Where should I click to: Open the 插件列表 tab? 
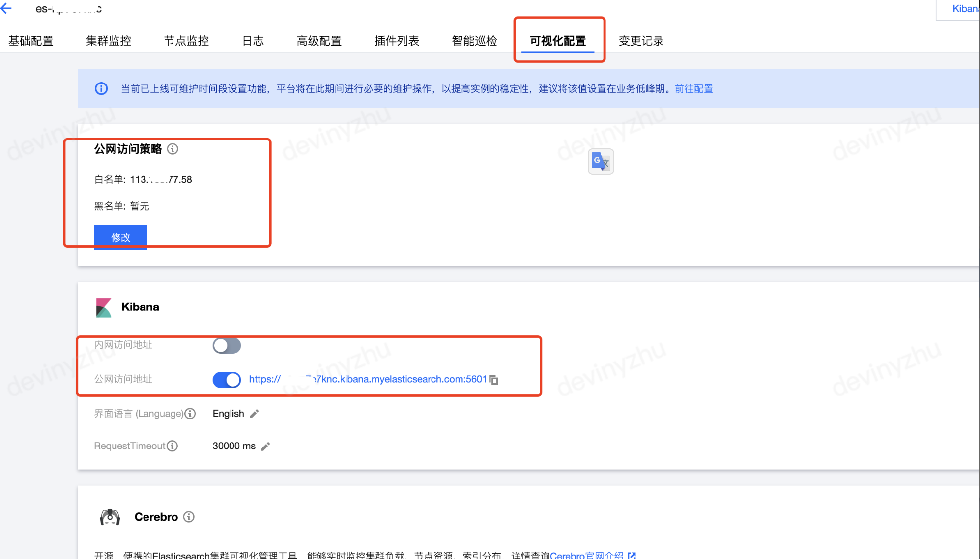[x=397, y=41]
